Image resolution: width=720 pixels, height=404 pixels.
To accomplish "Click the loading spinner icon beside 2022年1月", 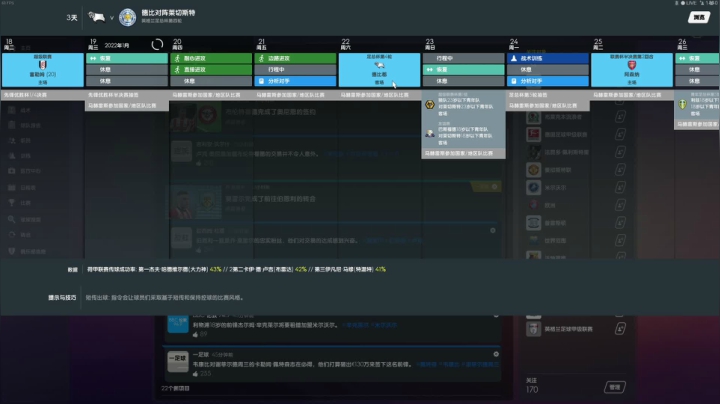I will coord(157,45).
